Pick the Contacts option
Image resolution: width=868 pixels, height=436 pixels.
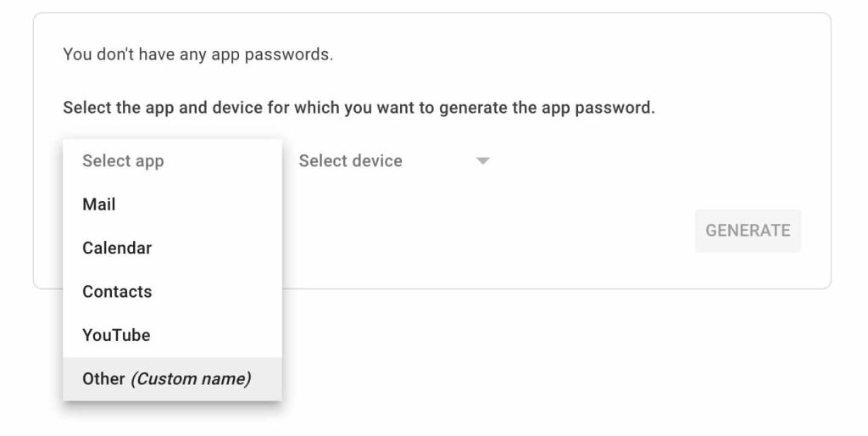coord(172,291)
